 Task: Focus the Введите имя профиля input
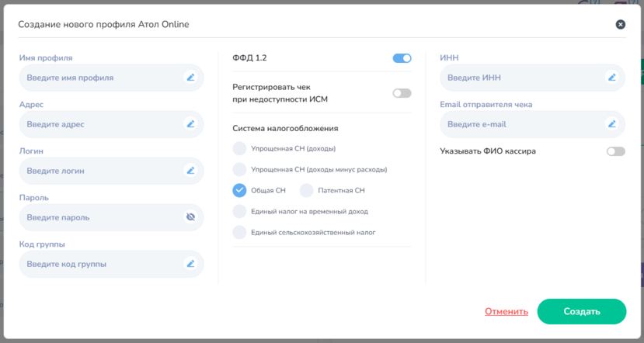111,78
